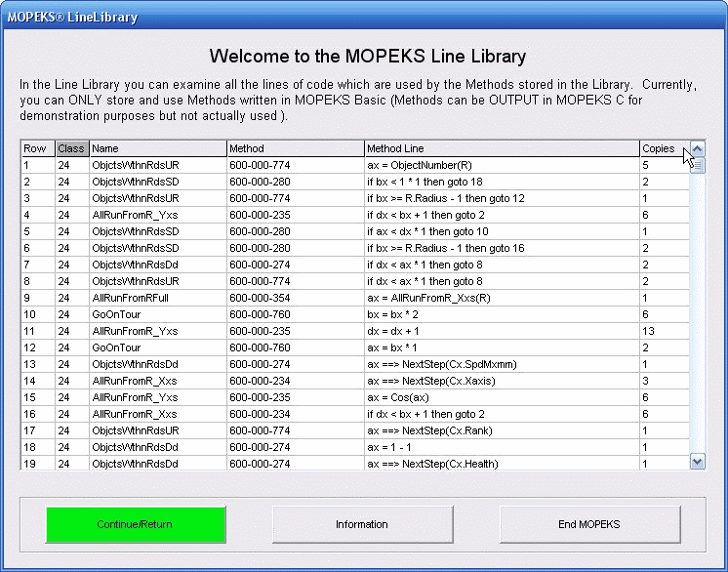Click AllRunFromRFull in the Name column
The image size is (728, 572).
click(x=158, y=298)
